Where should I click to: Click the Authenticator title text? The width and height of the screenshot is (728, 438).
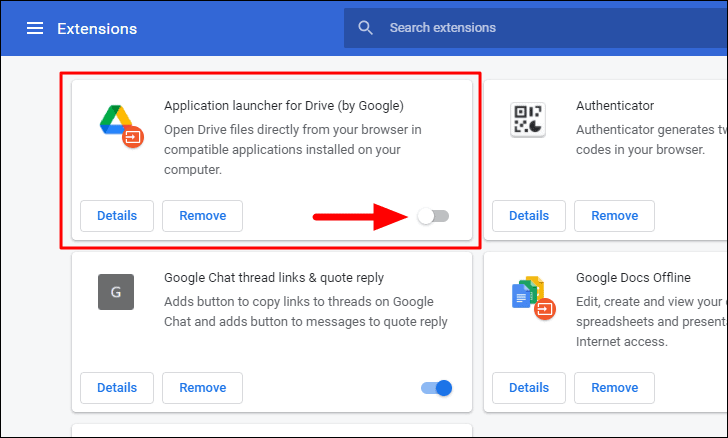point(615,106)
